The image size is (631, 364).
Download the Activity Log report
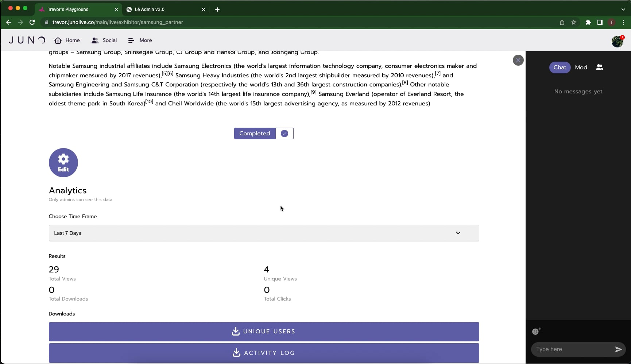pyautogui.click(x=264, y=353)
